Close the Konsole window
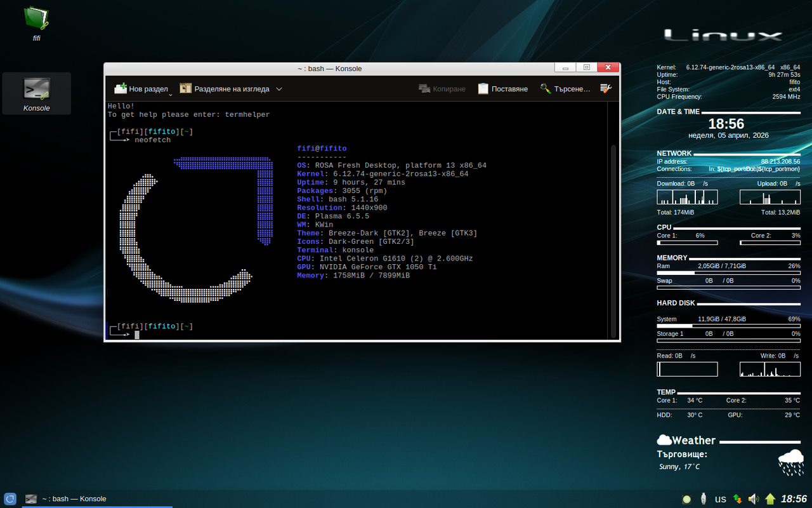 click(608, 67)
